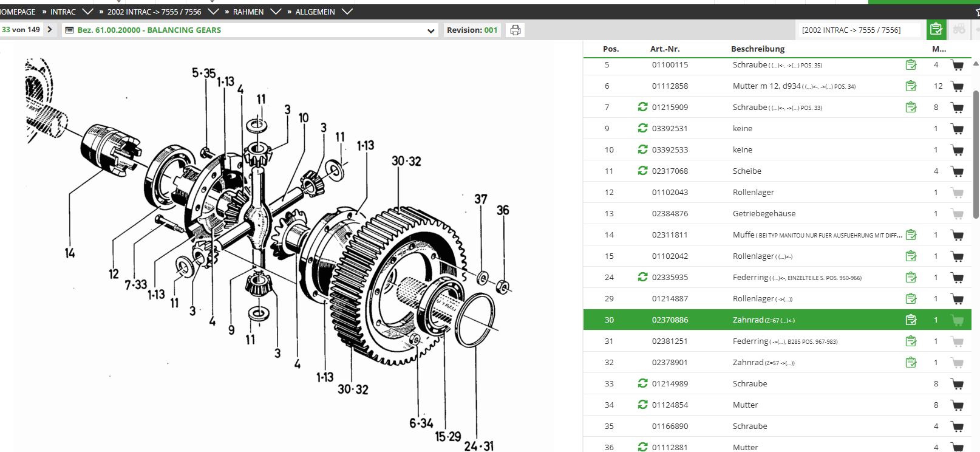Click the ALLGEMEIN breadcrumb link
Image resolution: width=980 pixels, height=452 pixels.
point(315,12)
